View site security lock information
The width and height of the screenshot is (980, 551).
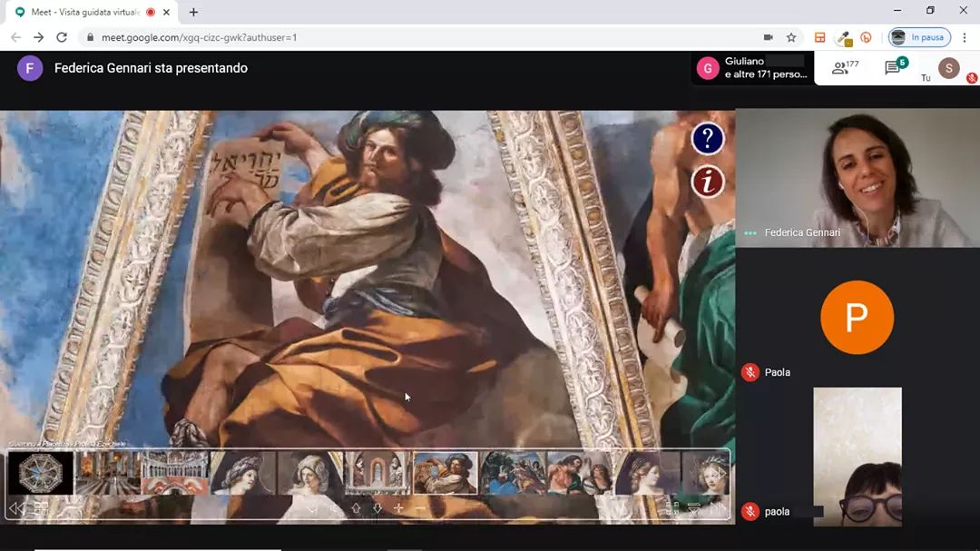point(90,37)
